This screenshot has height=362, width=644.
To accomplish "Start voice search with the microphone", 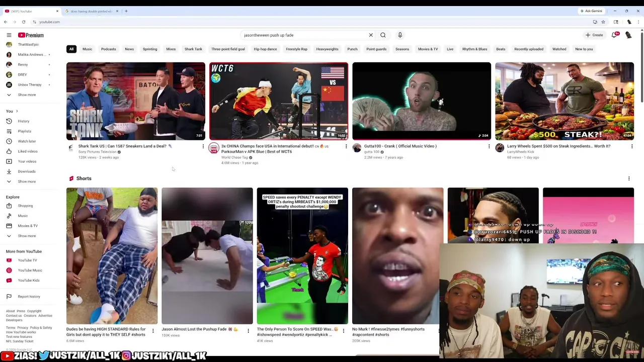I will (400, 35).
